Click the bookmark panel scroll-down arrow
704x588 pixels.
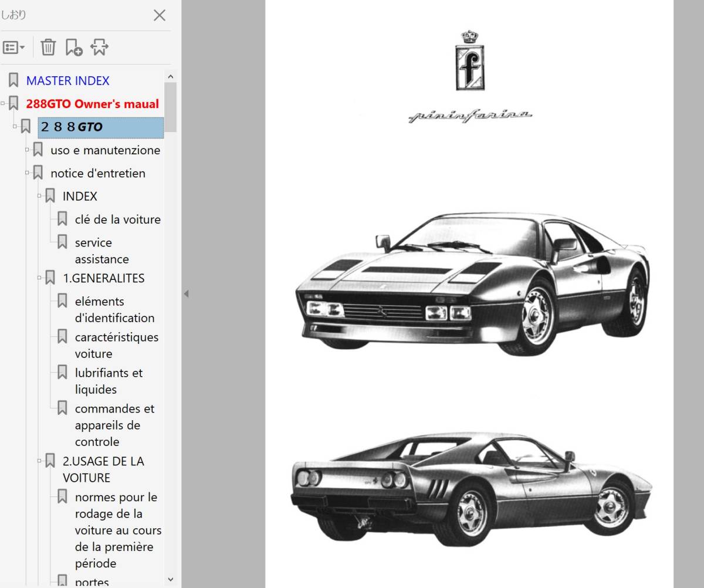pyautogui.click(x=171, y=579)
